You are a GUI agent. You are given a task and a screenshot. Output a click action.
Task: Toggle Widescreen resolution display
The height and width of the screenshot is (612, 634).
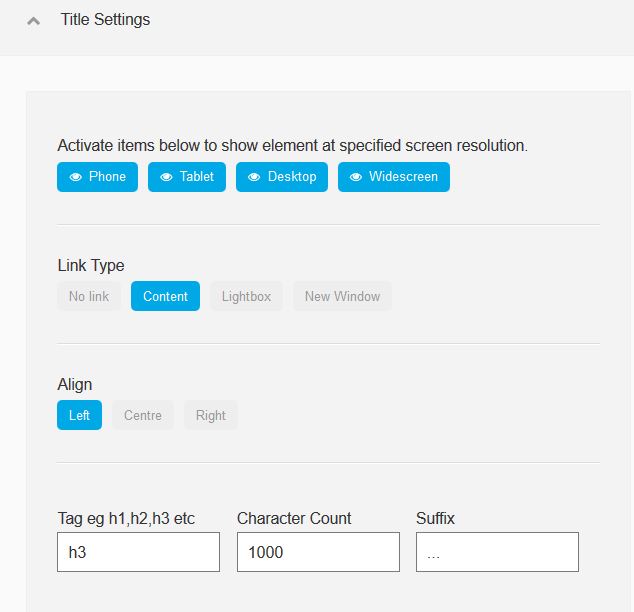tap(394, 177)
